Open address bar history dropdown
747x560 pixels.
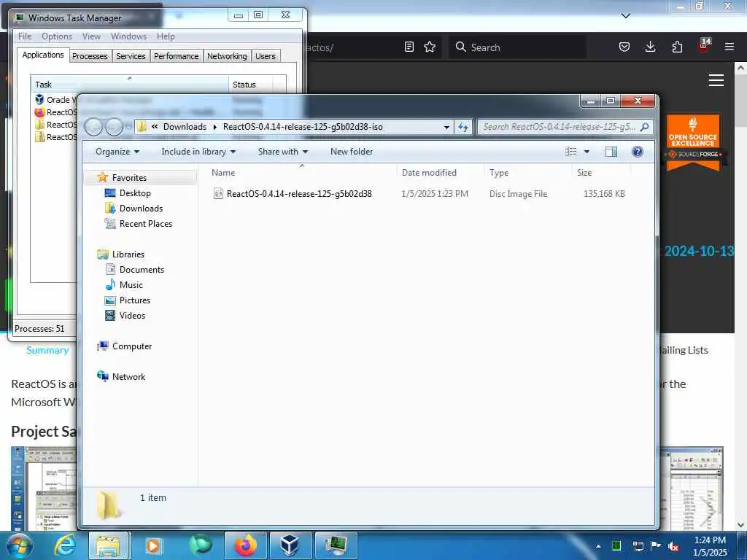[x=447, y=127]
